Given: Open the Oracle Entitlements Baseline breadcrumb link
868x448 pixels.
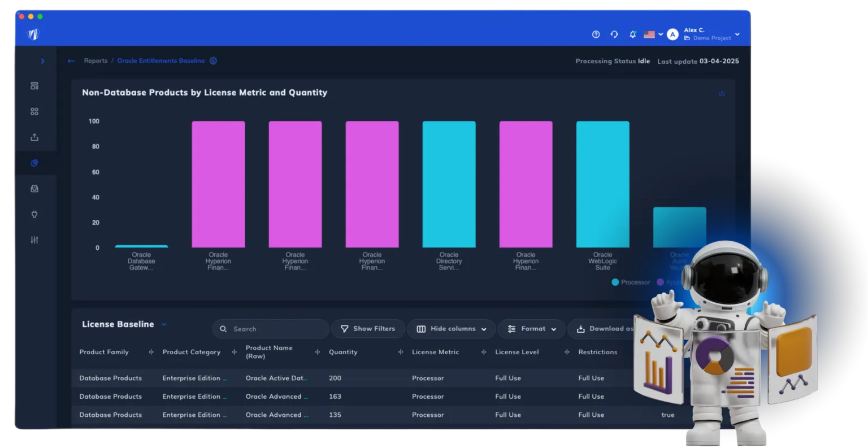Looking at the screenshot, I should pyautogui.click(x=160, y=60).
